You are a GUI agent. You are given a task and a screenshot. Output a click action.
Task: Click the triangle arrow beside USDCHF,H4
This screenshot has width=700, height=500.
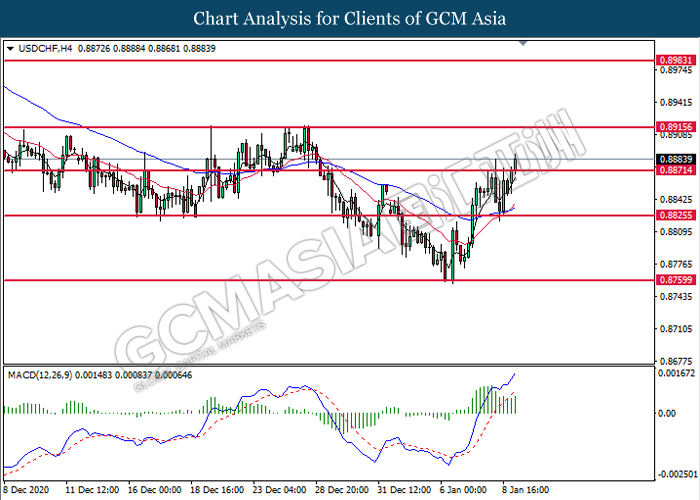(x=10, y=48)
